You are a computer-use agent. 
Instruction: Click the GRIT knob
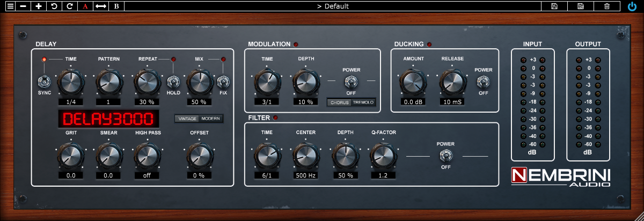(71, 156)
